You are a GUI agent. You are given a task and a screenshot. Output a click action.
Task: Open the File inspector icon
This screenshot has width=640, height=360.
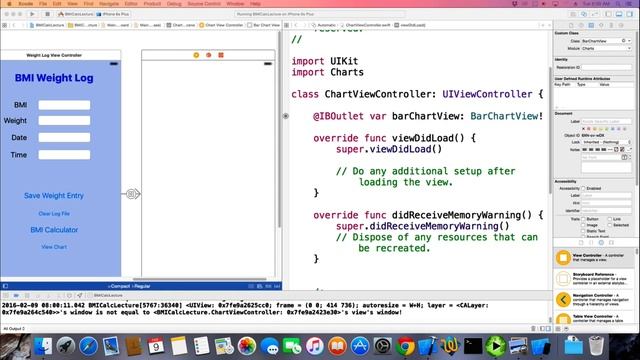(571, 25)
